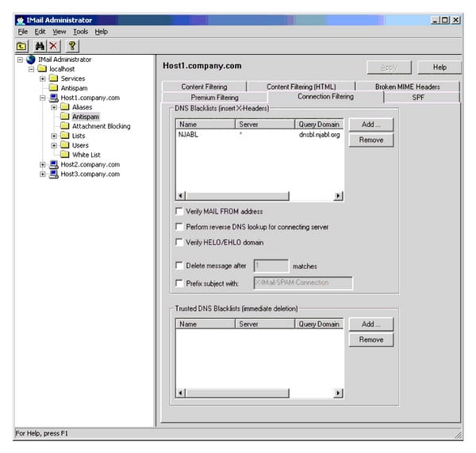Expand the Users tree node

(54, 145)
